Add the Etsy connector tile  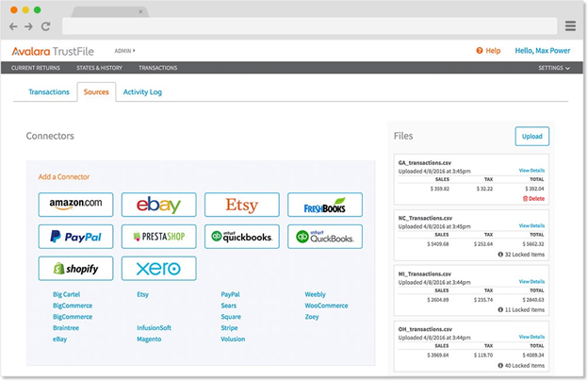pos(242,205)
